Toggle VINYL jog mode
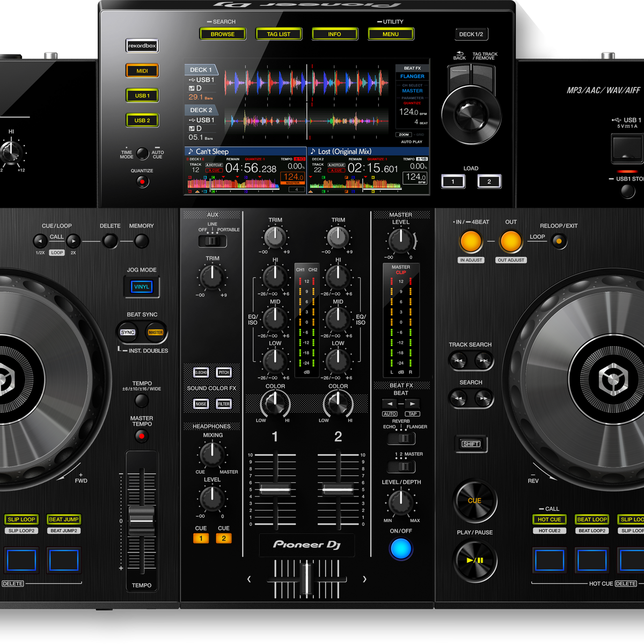The height and width of the screenshot is (644, 644). (142, 287)
